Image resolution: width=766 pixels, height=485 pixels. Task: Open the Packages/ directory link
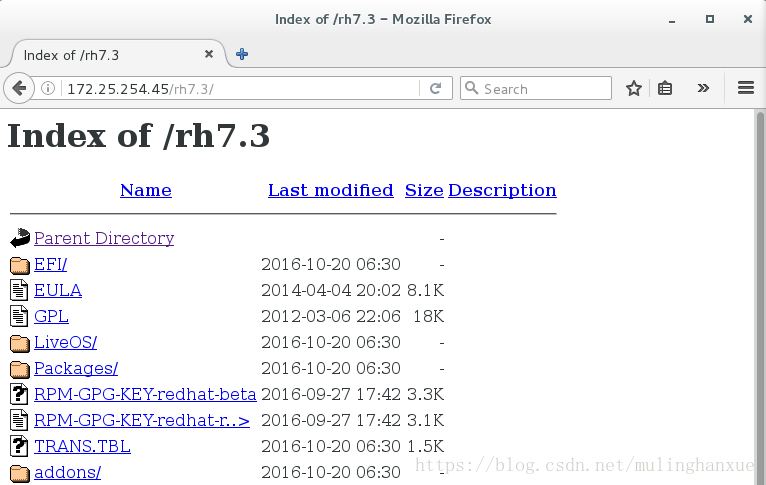(76, 368)
